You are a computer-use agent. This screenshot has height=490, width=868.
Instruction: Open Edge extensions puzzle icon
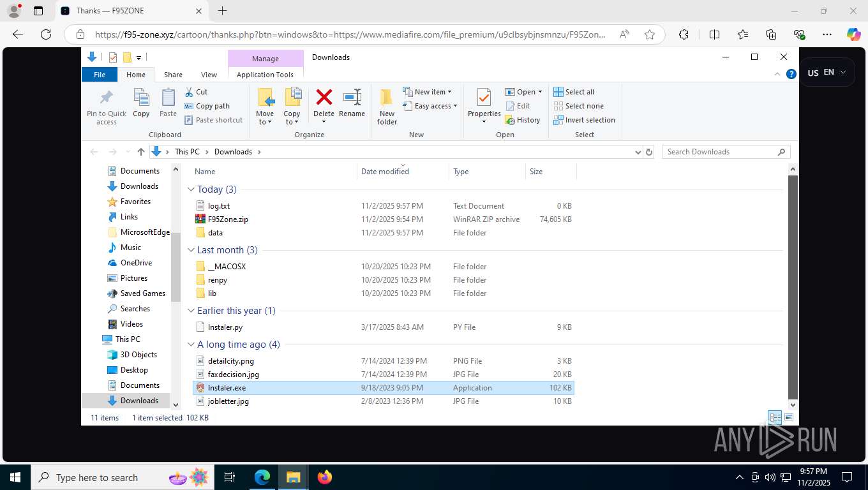(x=684, y=34)
